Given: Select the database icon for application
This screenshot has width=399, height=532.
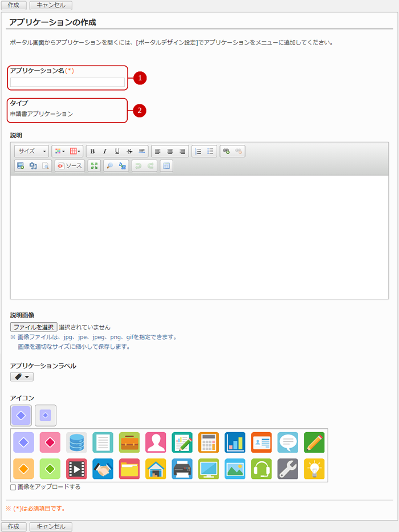Looking at the screenshot, I should 76,442.
